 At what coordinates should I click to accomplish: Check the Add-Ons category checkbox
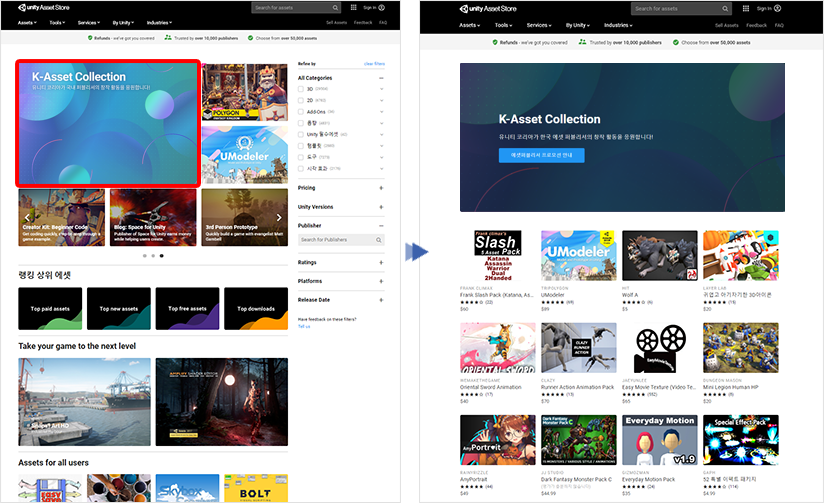click(x=301, y=111)
